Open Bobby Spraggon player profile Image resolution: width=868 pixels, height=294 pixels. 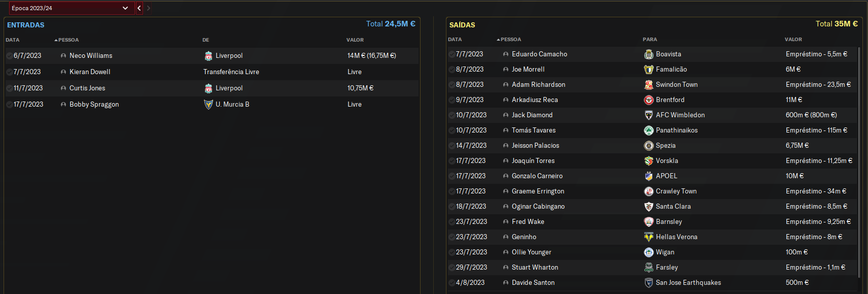[94, 105]
